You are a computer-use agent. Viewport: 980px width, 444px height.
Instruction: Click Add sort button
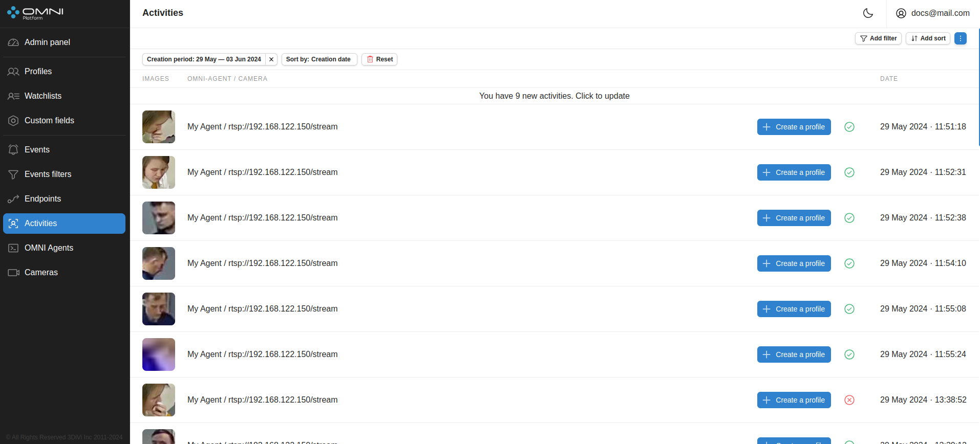pyautogui.click(x=928, y=38)
